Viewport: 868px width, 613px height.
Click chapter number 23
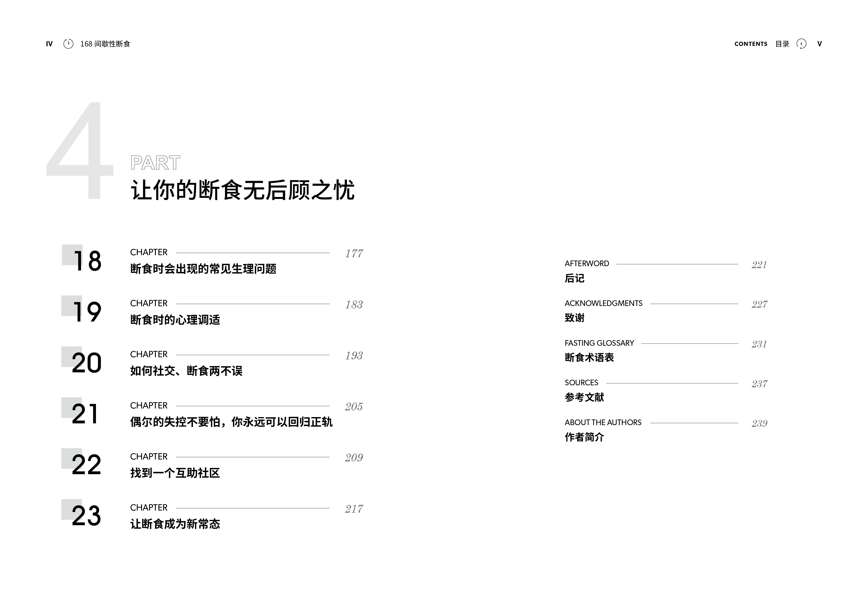pyautogui.click(x=87, y=516)
